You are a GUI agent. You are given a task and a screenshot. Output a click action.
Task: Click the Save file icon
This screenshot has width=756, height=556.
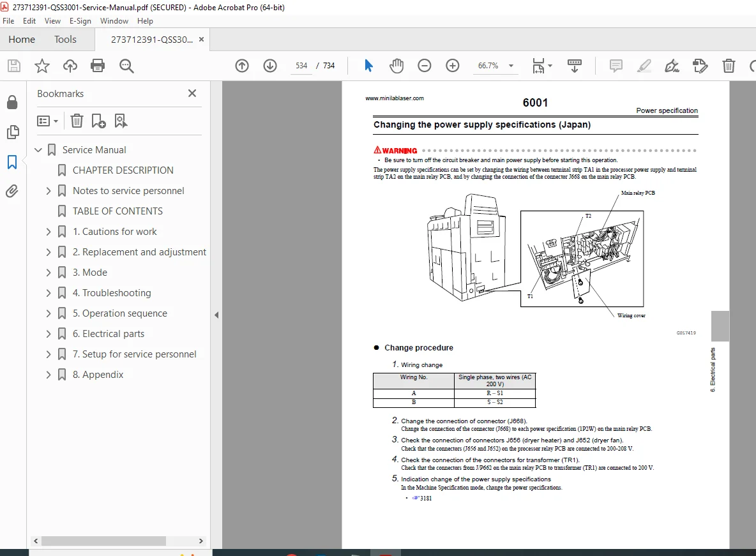[x=14, y=66]
